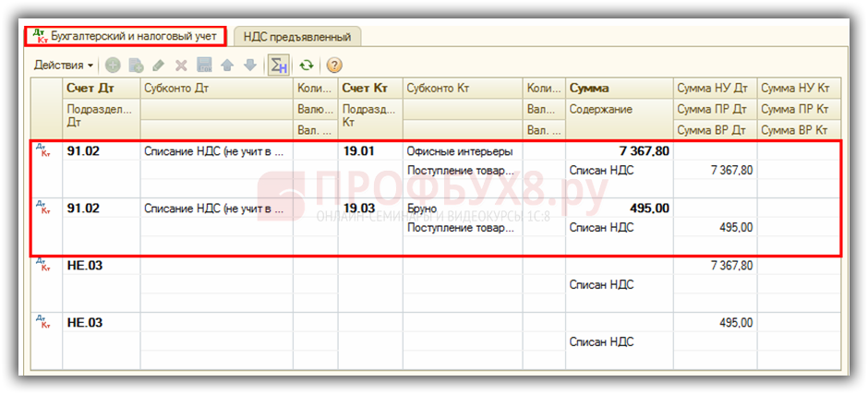Click the Move Up arrow icon
This screenshot has width=868, height=394.
(227, 66)
